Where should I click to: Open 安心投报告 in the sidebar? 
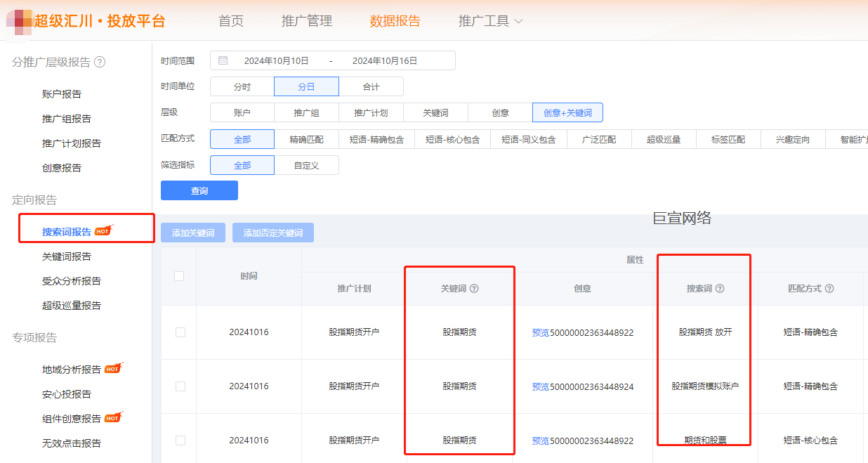[67, 394]
